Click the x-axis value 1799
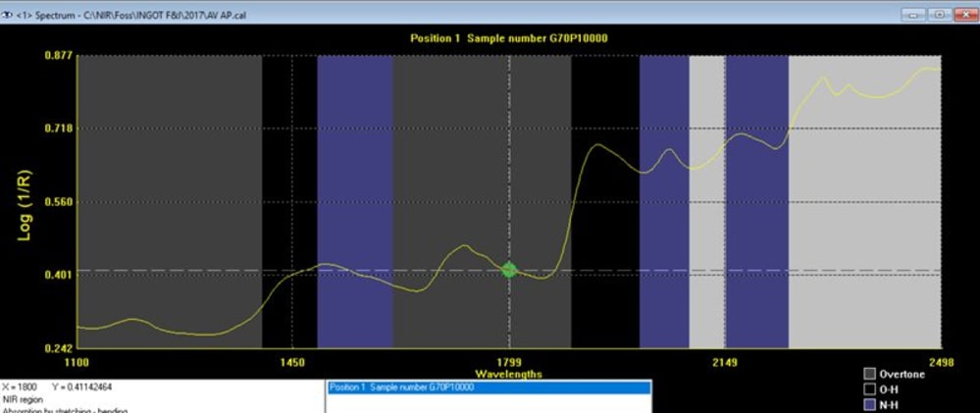The width and height of the screenshot is (980, 413). (509, 362)
